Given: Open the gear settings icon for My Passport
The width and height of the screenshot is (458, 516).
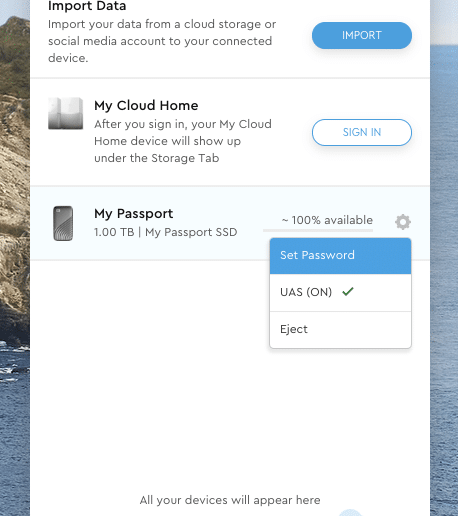Looking at the screenshot, I should click(403, 222).
